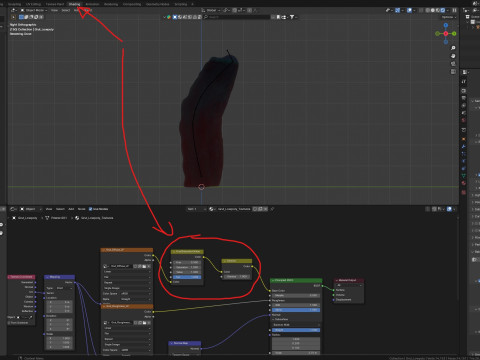Screen dimensions: 480x360
Task: Switch to the Shading workspace tab
Action: coord(74,4)
